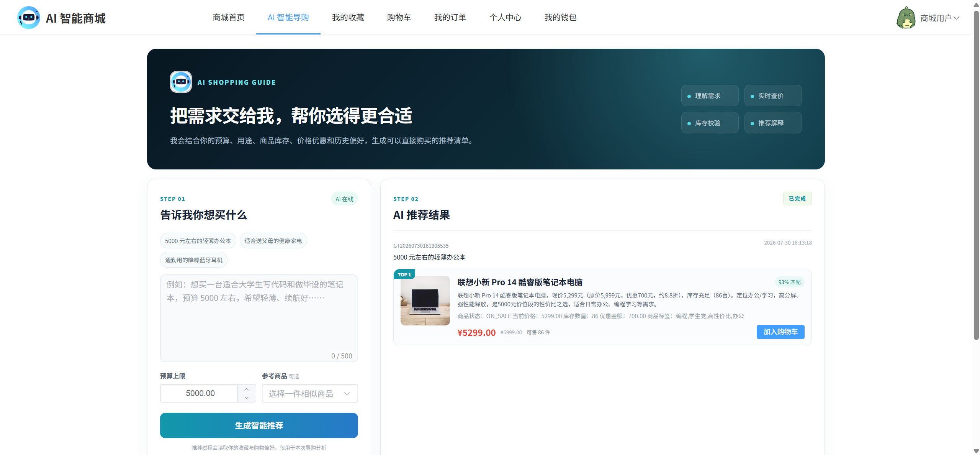The image size is (980, 455).
Task: Click the 可售 86 件 stock text
Action: pyautogui.click(x=538, y=332)
